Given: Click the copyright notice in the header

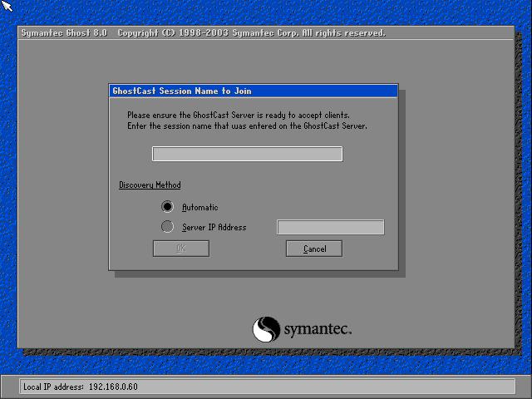Looking at the screenshot, I should pos(252,33).
